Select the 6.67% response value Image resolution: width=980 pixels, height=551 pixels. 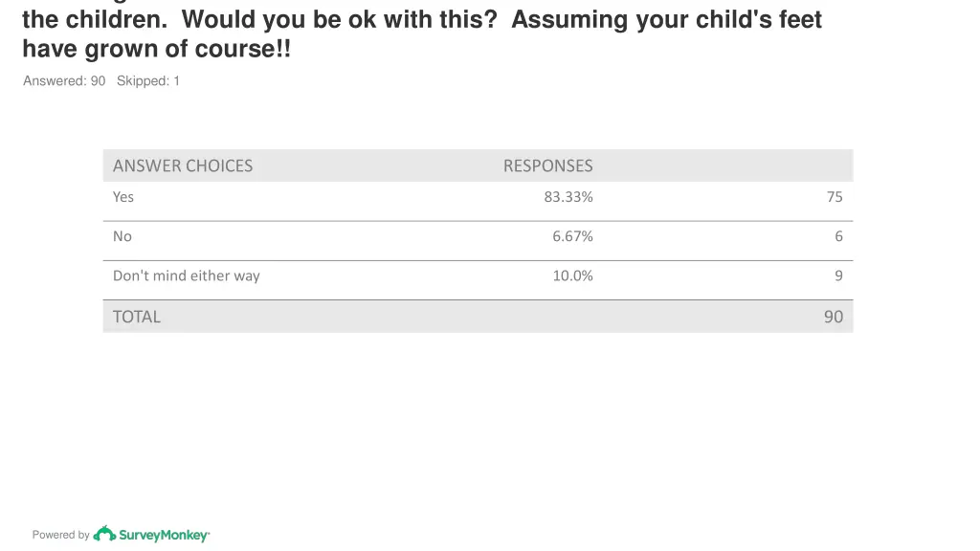572,236
